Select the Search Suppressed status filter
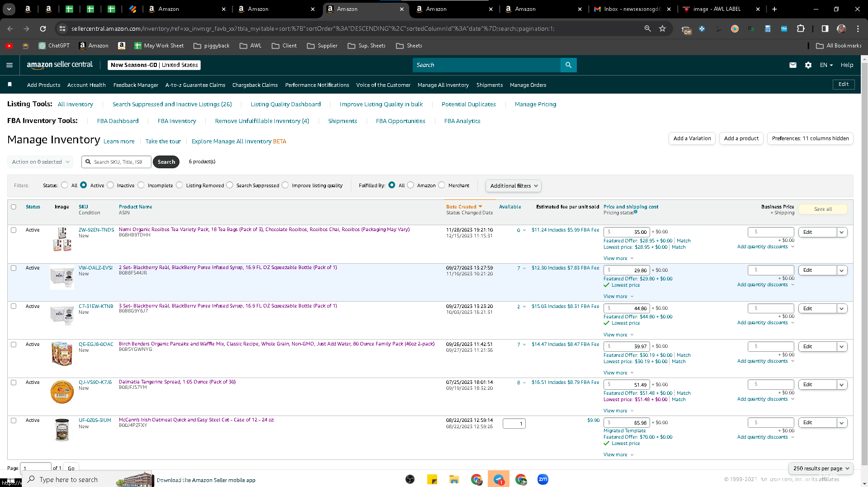The width and height of the screenshot is (868, 487). point(230,185)
